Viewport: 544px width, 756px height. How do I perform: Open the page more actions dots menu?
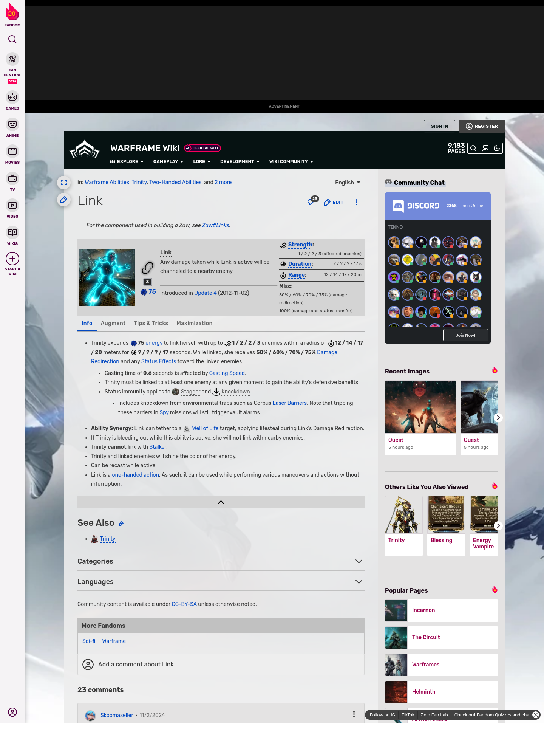pos(357,202)
